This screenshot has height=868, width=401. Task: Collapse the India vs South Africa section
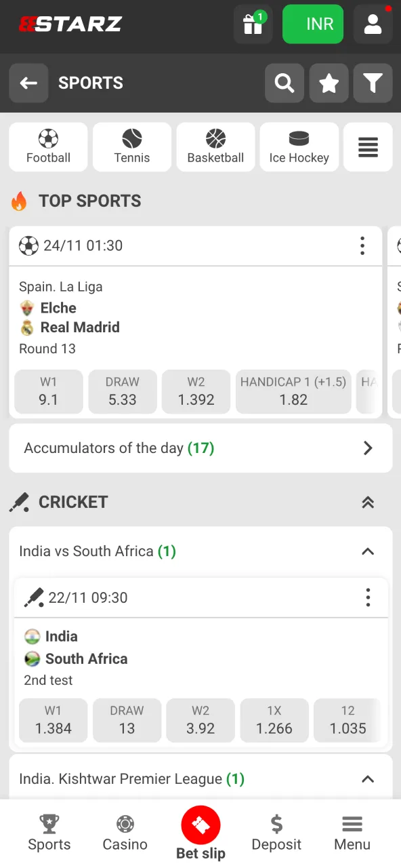(368, 551)
